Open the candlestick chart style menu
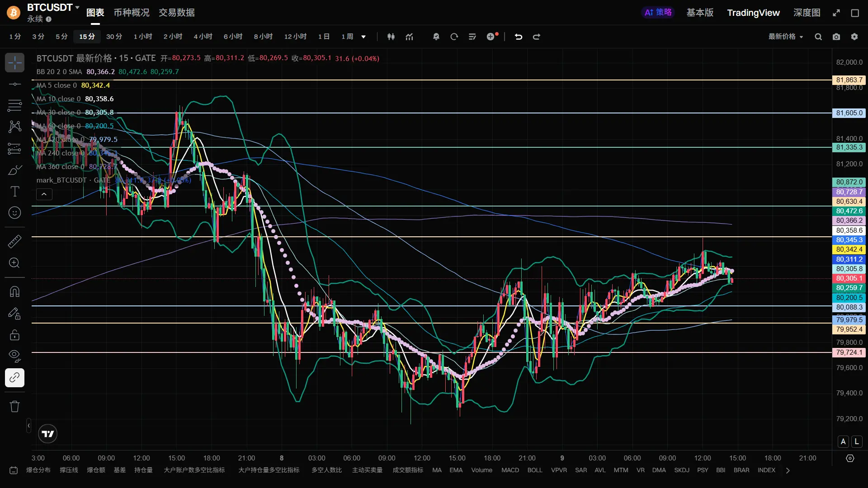Screen dimensions: 868x488 pyautogui.click(x=391, y=37)
